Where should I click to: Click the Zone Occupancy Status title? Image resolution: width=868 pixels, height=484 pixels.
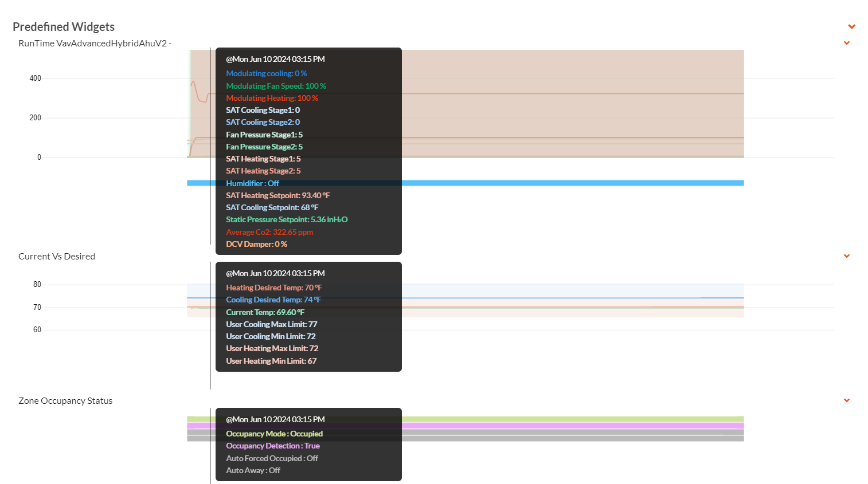tap(65, 401)
